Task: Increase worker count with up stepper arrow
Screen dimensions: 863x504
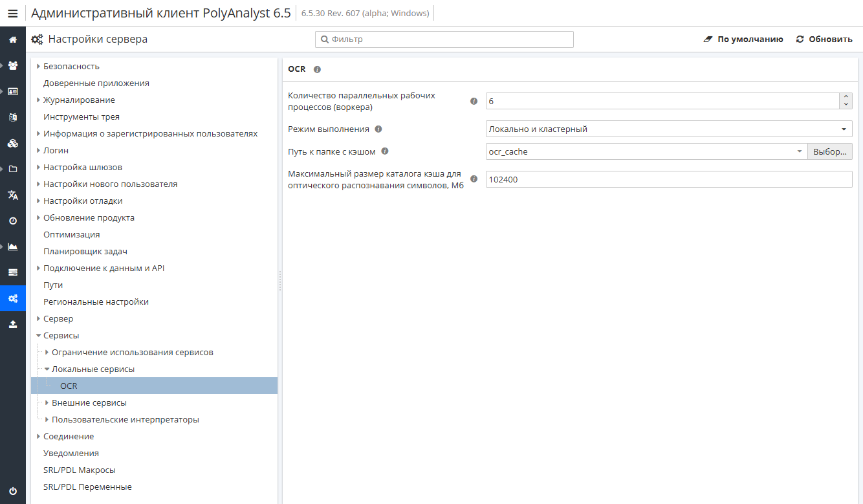Action: tap(846, 97)
